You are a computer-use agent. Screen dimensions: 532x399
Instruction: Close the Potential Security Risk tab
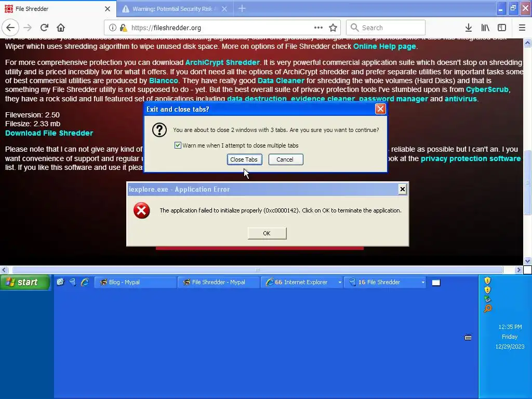(224, 9)
